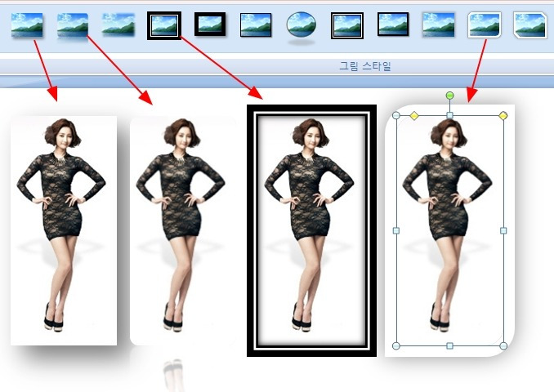
Task: Apply the Thick Matte Black picture style
Action: [210, 24]
